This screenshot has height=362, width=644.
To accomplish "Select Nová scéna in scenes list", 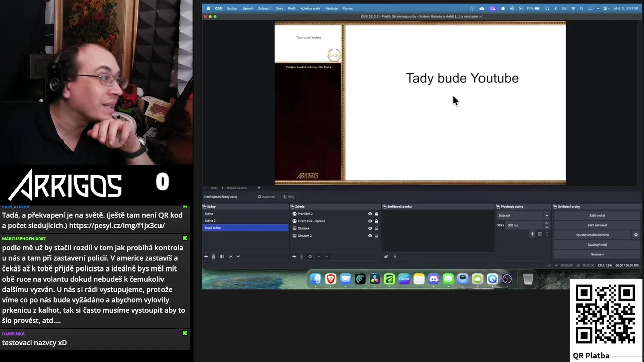I will (x=246, y=228).
